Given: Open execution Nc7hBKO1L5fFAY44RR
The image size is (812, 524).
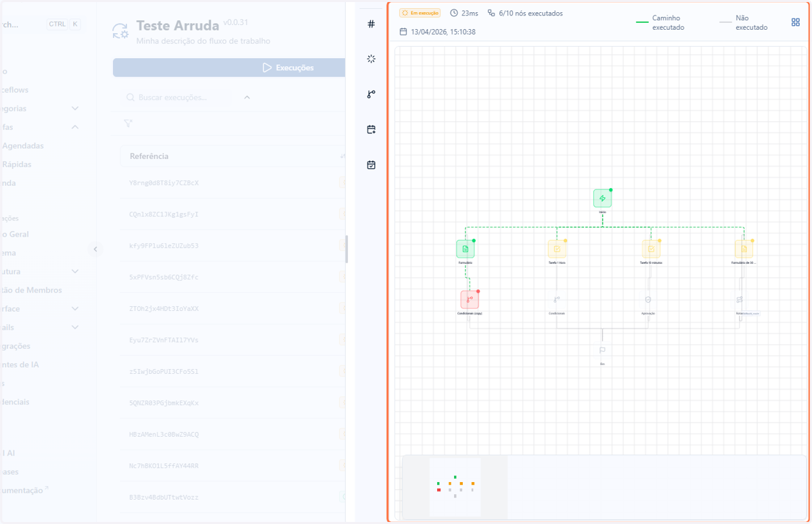Looking at the screenshot, I should click(x=164, y=466).
